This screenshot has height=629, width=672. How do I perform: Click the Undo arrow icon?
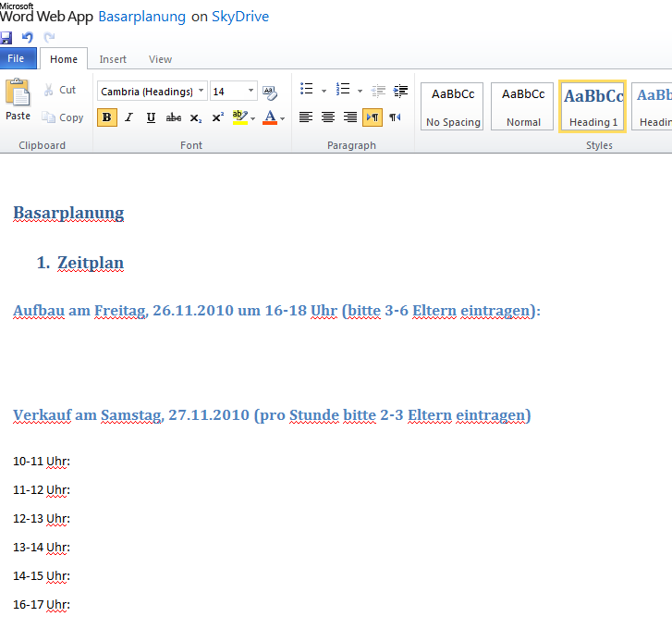[28, 38]
